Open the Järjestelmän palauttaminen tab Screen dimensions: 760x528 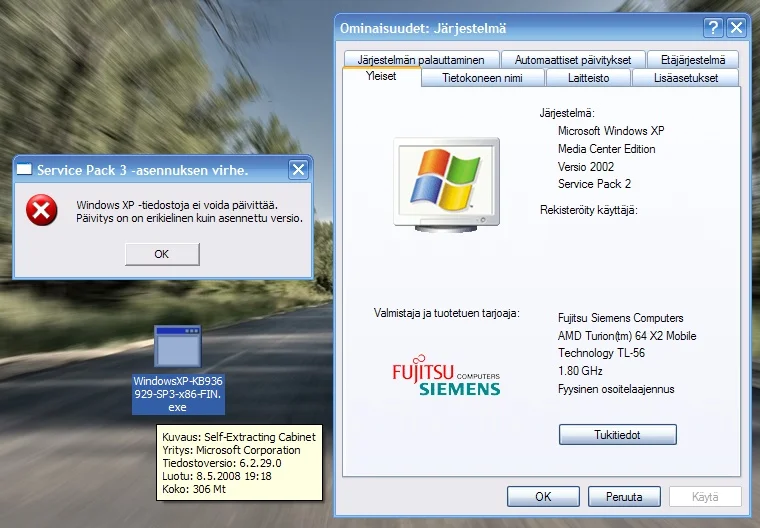(421, 60)
